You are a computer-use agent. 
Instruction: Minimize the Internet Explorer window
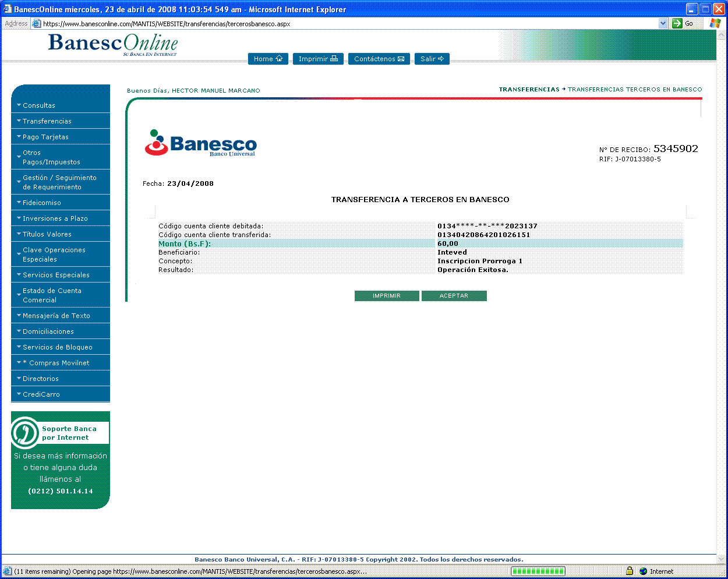[x=692, y=9]
